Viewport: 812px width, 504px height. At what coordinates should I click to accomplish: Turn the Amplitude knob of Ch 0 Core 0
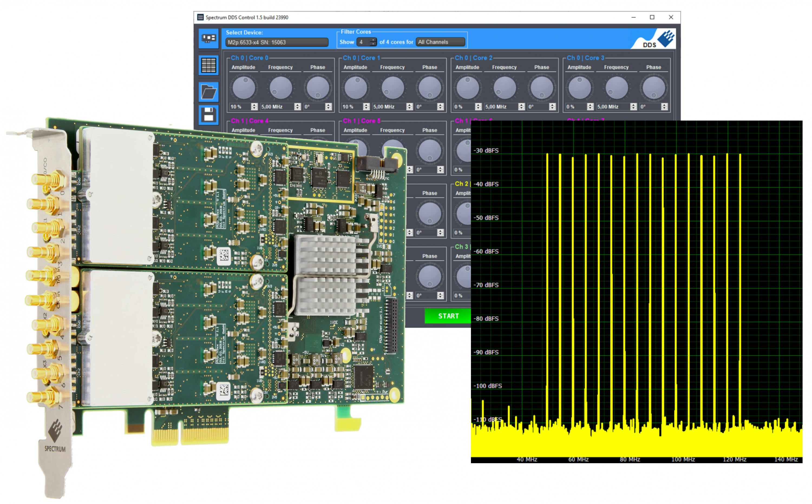(x=244, y=87)
